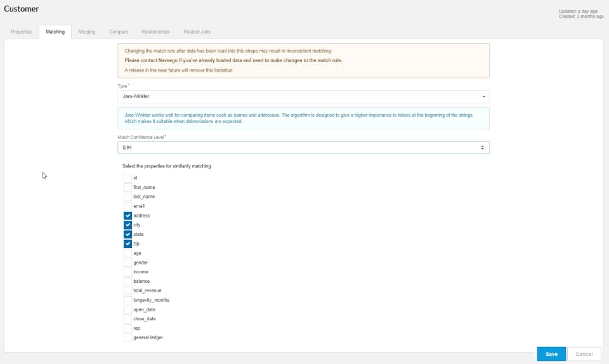
Task: Switch to the Related Jobs tab
Action: 197,32
